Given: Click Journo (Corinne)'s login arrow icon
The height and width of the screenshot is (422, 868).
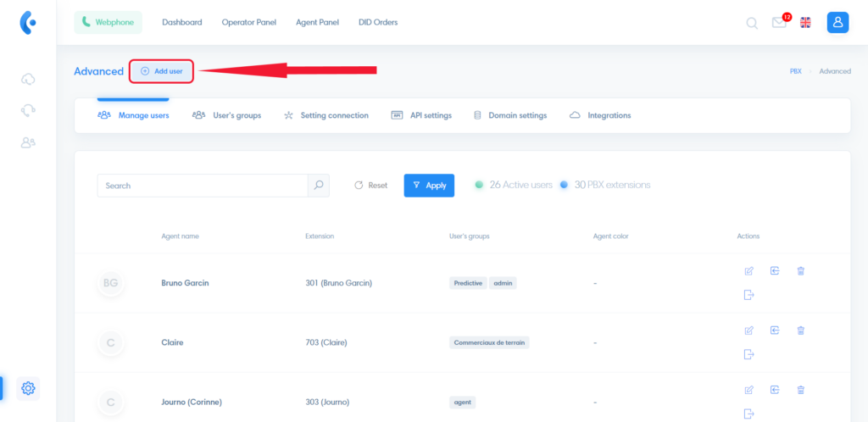Looking at the screenshot, I should tap(775, 390).
